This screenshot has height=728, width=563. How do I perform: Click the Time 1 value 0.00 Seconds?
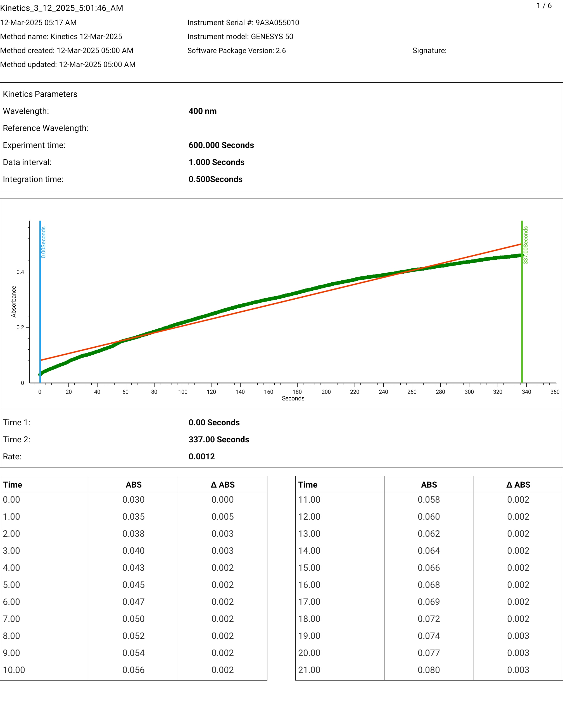coord(214,422)
